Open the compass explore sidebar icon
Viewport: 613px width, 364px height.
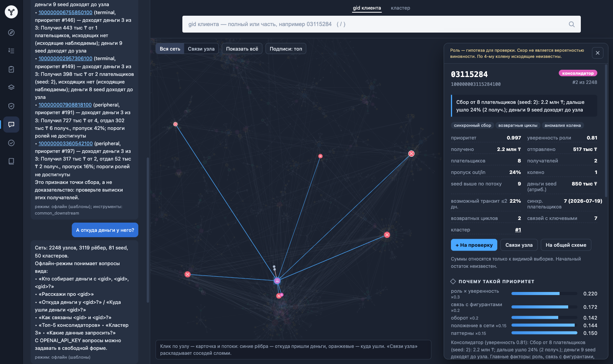pyautogui.click(x=11, y=33)
